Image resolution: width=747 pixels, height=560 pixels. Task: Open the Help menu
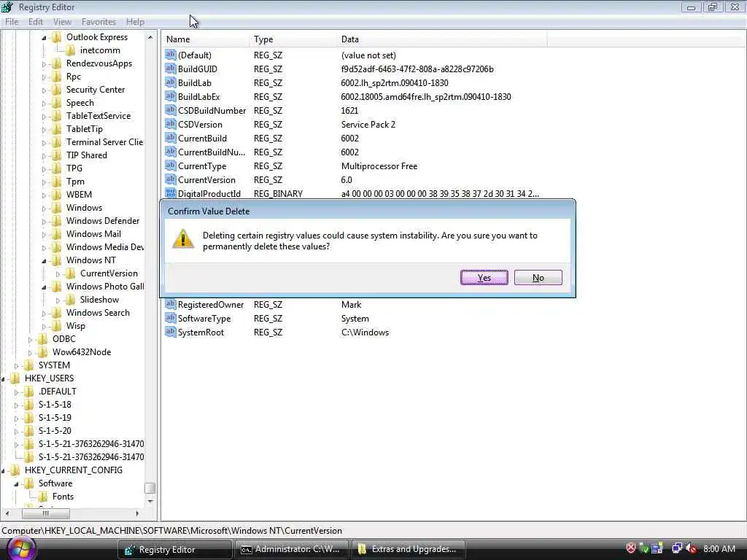pyautogui.click(x=135, y=22)
